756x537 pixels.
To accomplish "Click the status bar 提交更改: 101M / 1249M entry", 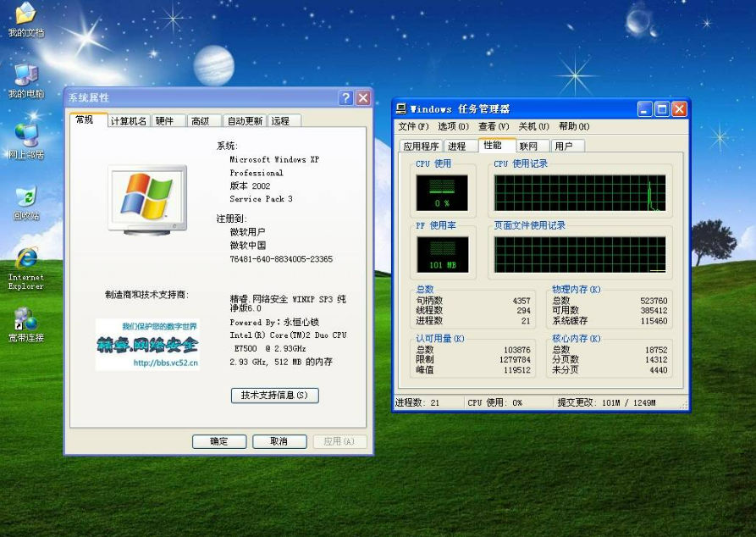I will coord(606,403).
